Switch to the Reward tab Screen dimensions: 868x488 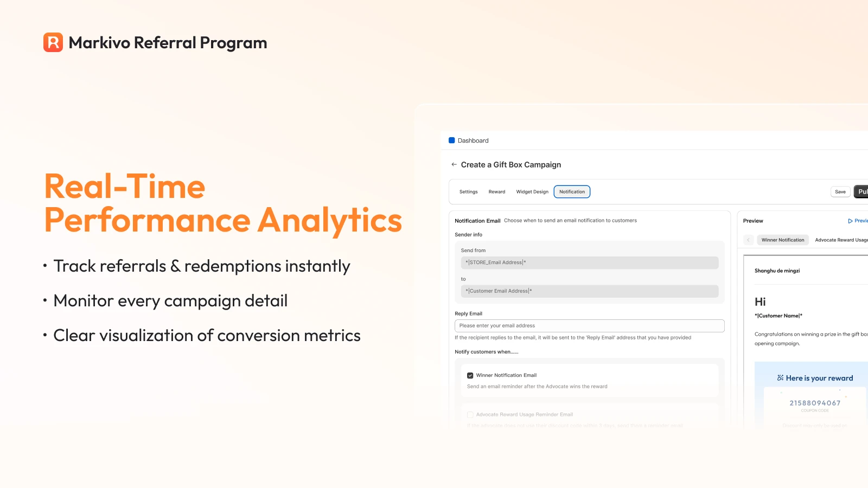click(x=497, y=192)
